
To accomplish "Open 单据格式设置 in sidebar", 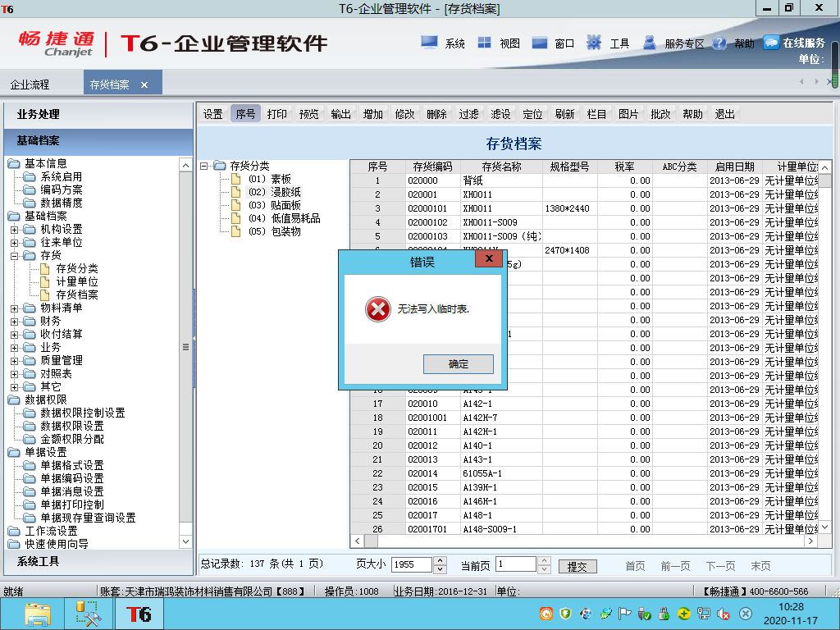I will [72, 466].
